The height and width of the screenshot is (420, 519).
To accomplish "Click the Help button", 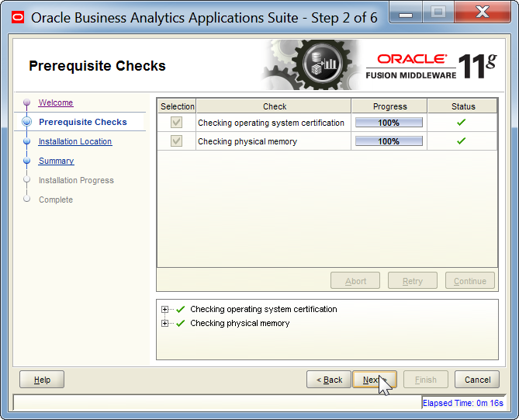I will (x=42, y=380).
